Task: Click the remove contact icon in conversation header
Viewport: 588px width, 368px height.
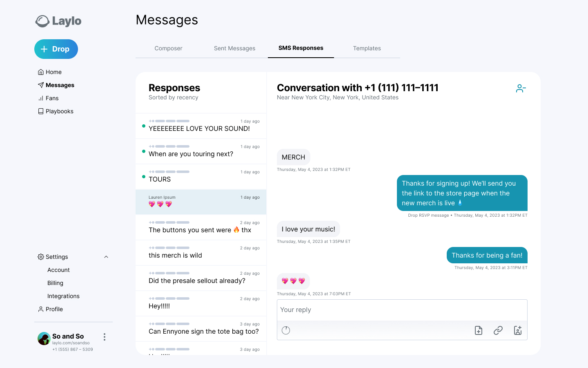Action: point(521,88)
